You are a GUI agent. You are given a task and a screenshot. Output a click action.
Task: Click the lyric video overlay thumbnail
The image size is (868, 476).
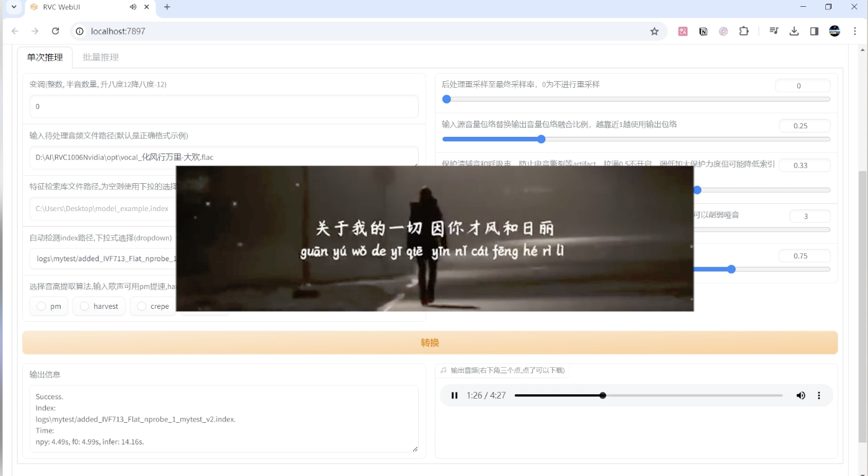point(435,238)
